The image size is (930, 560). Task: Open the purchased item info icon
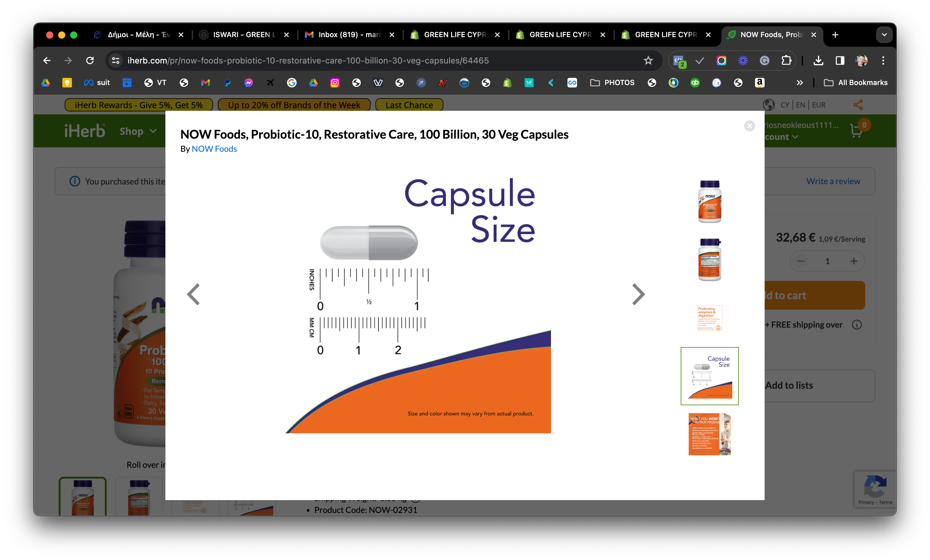[x=75, y=181]
